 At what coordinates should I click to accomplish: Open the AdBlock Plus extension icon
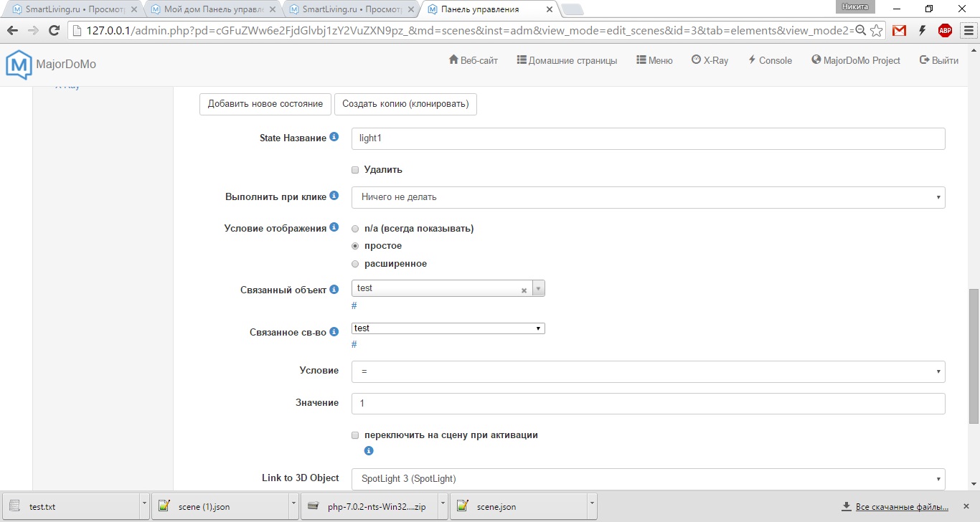945,31
